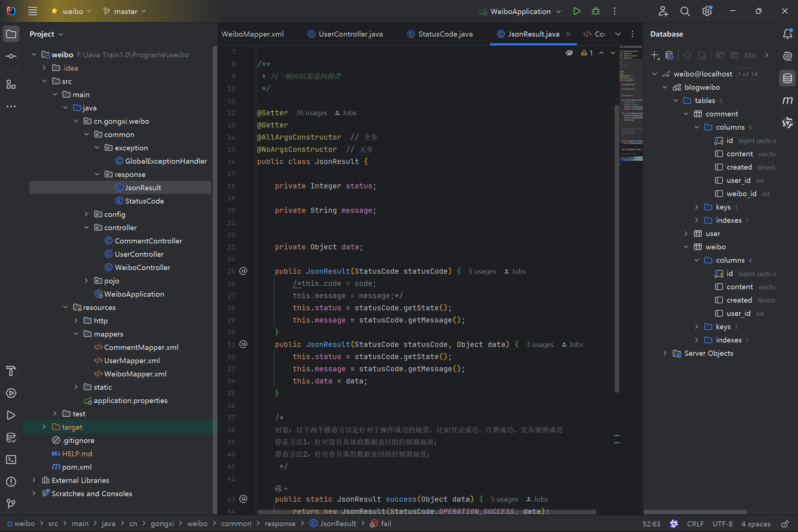Switch to UserController.java tab

pyautogui.click(x=345, y=34)
